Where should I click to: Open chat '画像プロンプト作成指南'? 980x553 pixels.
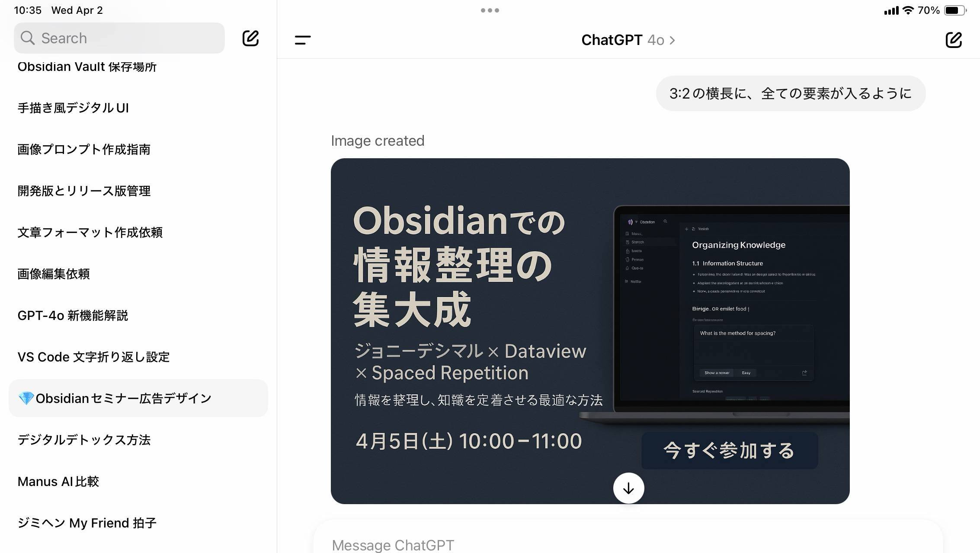coord(84,149)
